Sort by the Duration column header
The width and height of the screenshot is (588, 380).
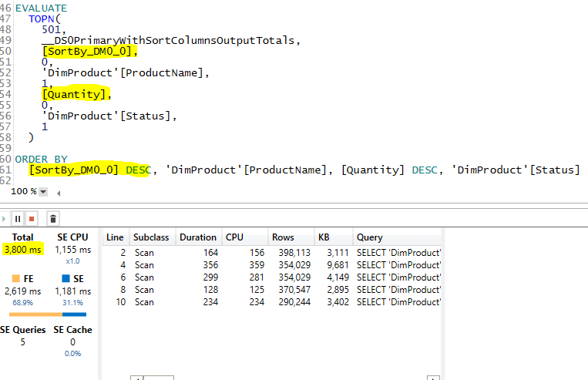click(x=198, y=237)
